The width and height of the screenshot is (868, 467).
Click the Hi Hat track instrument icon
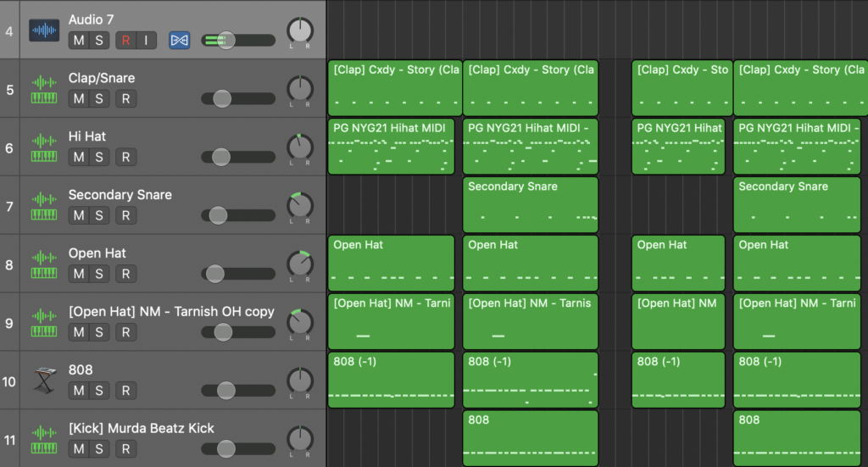(44, 148)
